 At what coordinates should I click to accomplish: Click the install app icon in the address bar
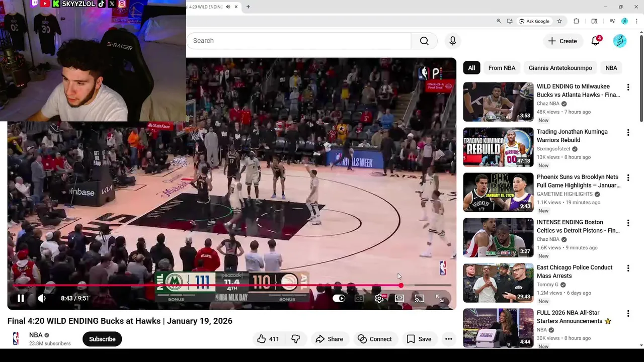click(510, 21)
